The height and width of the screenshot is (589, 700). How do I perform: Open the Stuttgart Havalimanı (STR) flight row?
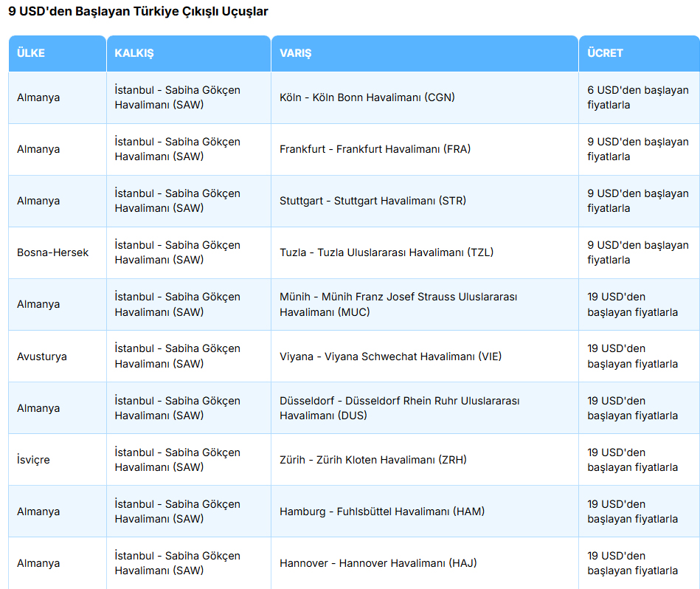[x=372, y=201]
